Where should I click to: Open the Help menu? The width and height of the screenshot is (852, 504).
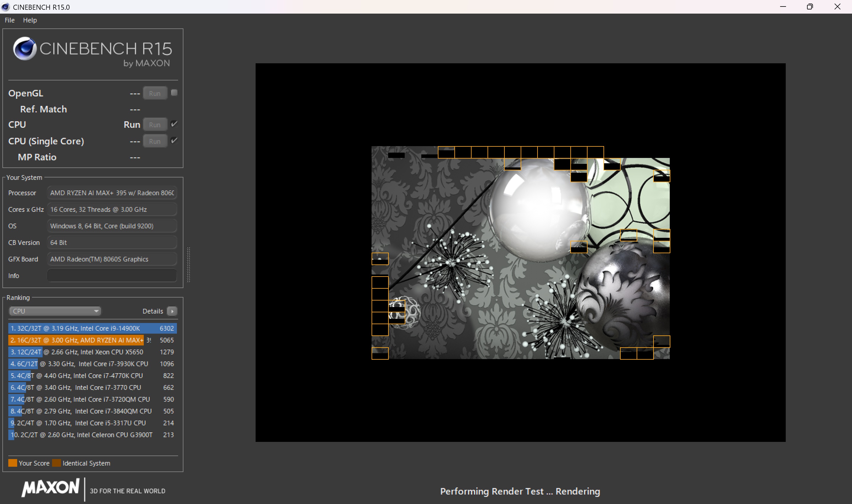tap(30, 20)
